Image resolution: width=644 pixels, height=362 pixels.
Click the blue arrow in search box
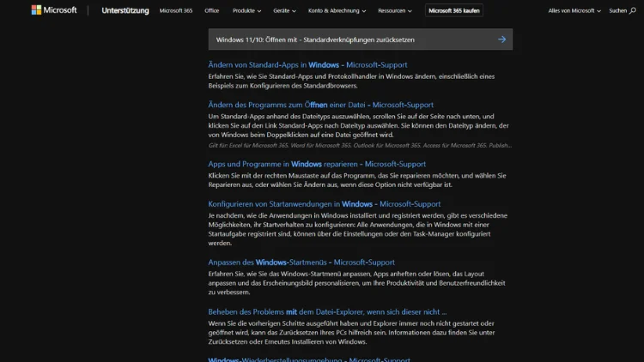coord(502,39)
